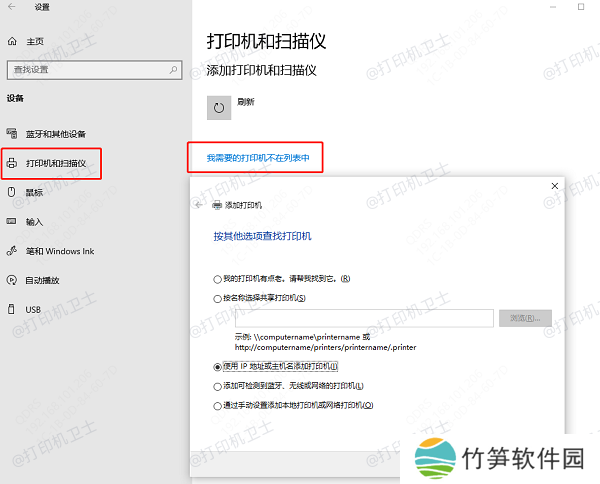Select 添加可检测到蓝牙、无线或网络的打印机 option

click(217, 386)
